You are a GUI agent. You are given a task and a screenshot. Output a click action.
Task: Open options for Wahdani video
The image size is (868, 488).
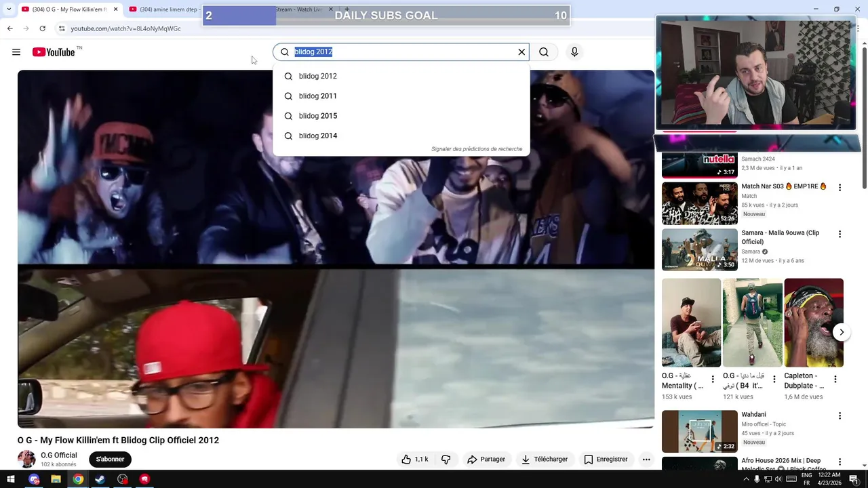coord(840,415)
